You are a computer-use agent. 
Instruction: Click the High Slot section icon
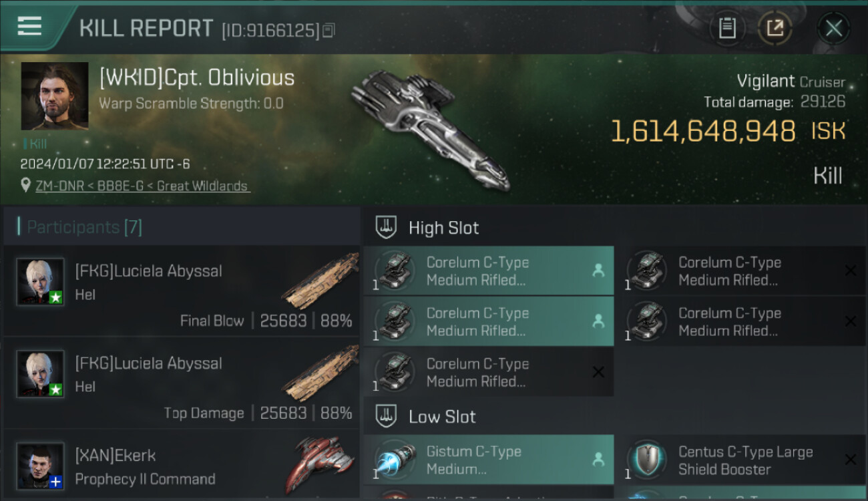pos(386,228)
